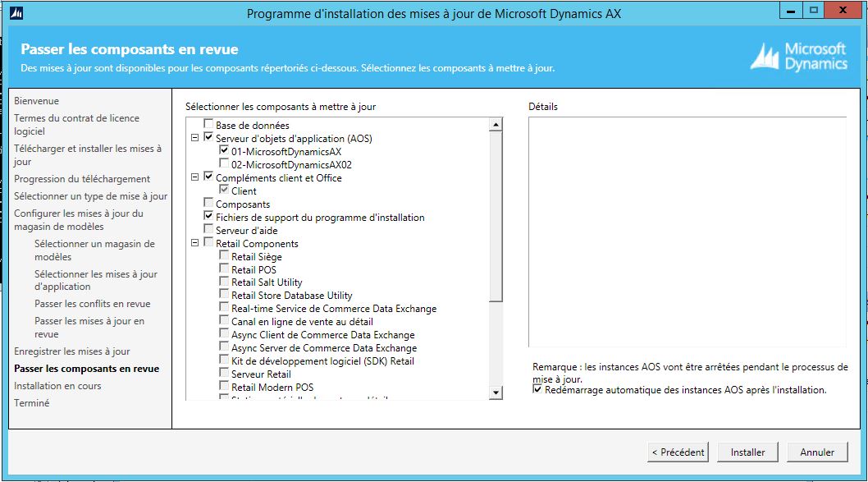Check Real-time Service de Commerce Data Exchange
The height and width of the screenshot is (482, 868).
point(224,307)
